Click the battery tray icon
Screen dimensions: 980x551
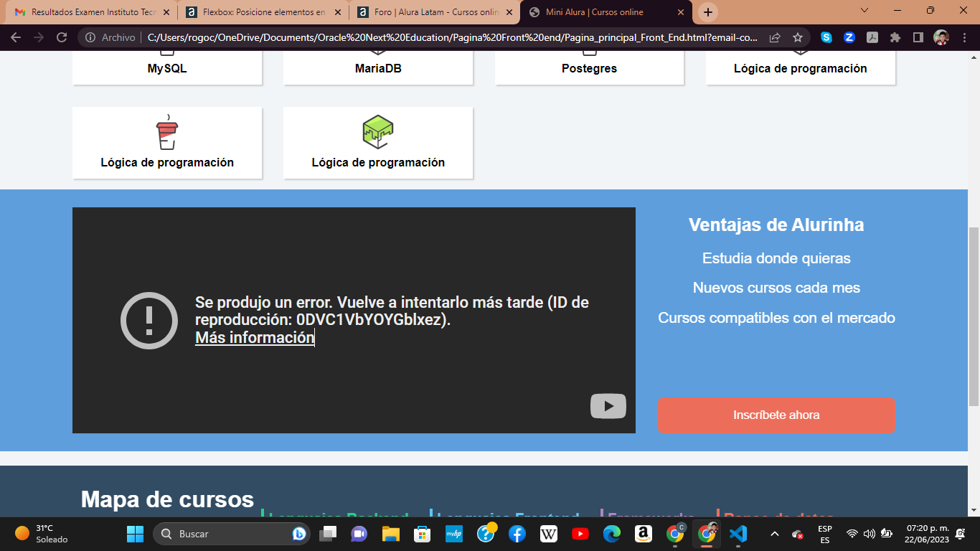tap(886, 534)
